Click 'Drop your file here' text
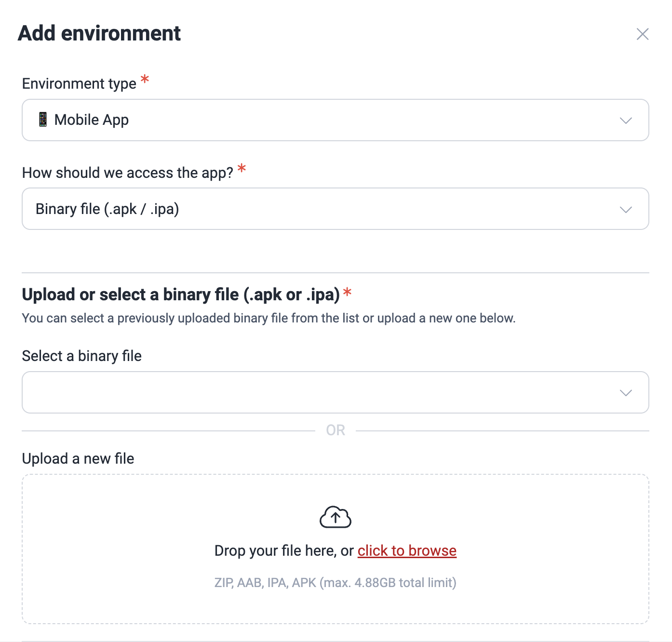The height and width of the screenshot is (642, 672). (x=275, y=550)
